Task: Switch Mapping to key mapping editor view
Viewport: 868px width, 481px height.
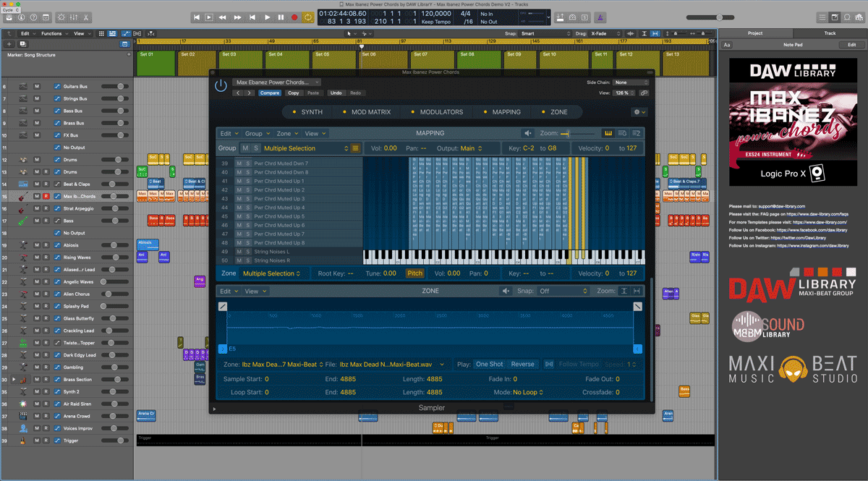Action: click(x=608, y=133)
